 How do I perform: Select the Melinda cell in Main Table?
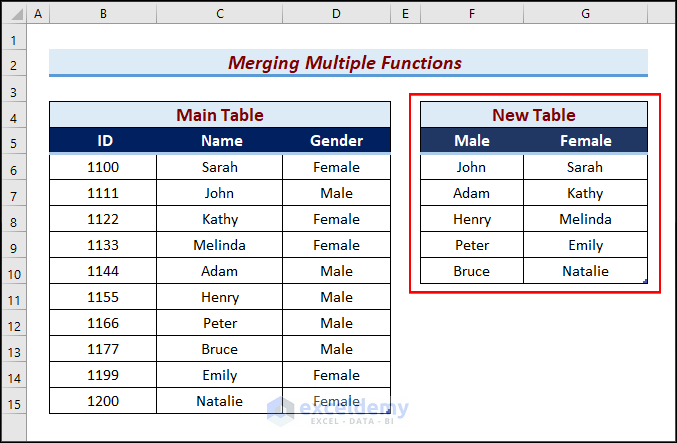tap(220, 245)
